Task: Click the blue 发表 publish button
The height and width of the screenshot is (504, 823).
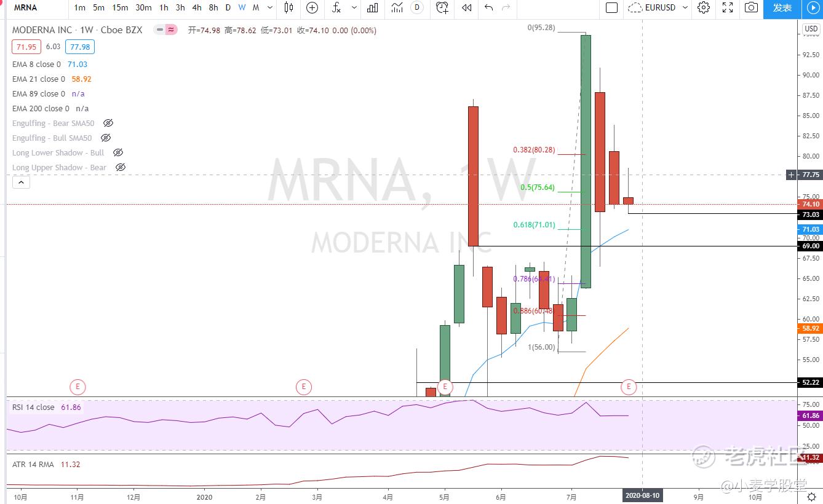Action: (782, 8)
